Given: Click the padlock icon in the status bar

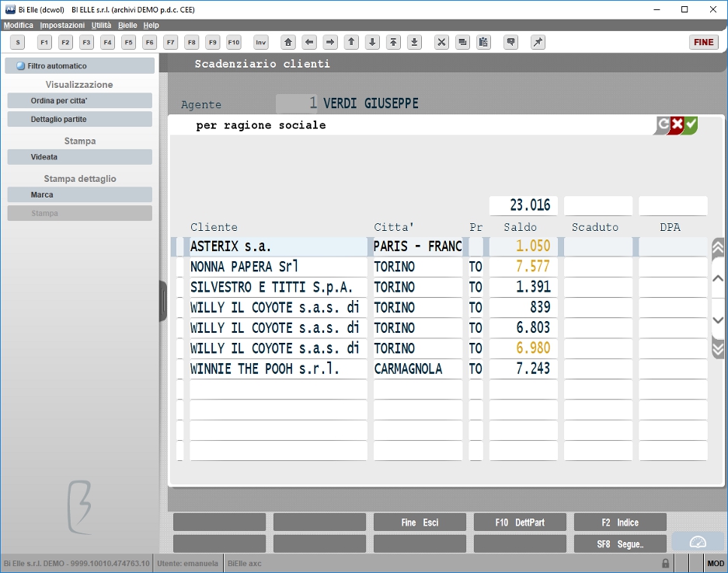Looking at the screenshot, I should tap(665, 563).
